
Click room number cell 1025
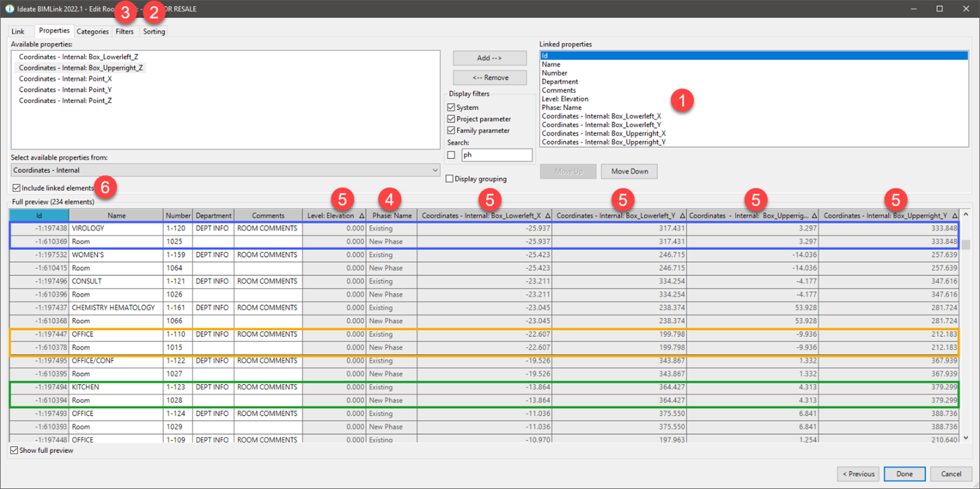tap(178, 241)
